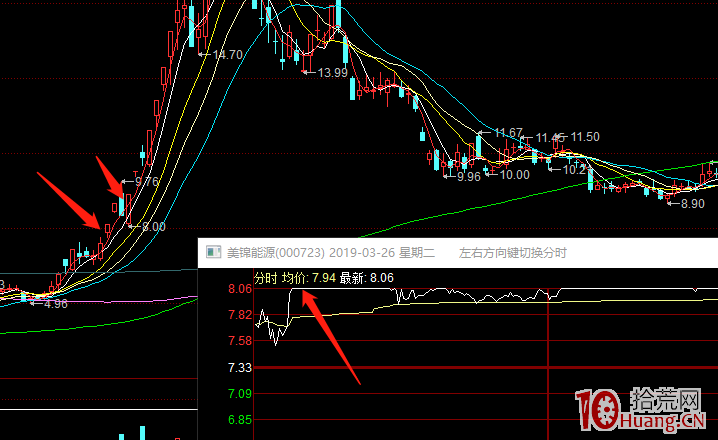The image size is (718, 440).
Task: Click the green 7.09 price axis label
Action: pos(240,394)
